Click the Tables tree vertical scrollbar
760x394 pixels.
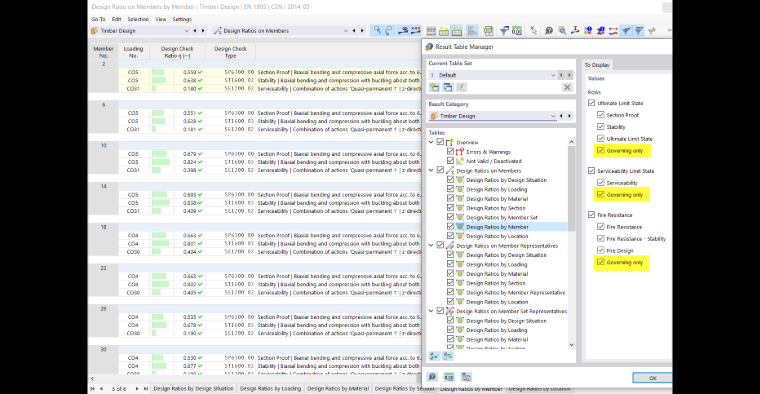[571, 189]
